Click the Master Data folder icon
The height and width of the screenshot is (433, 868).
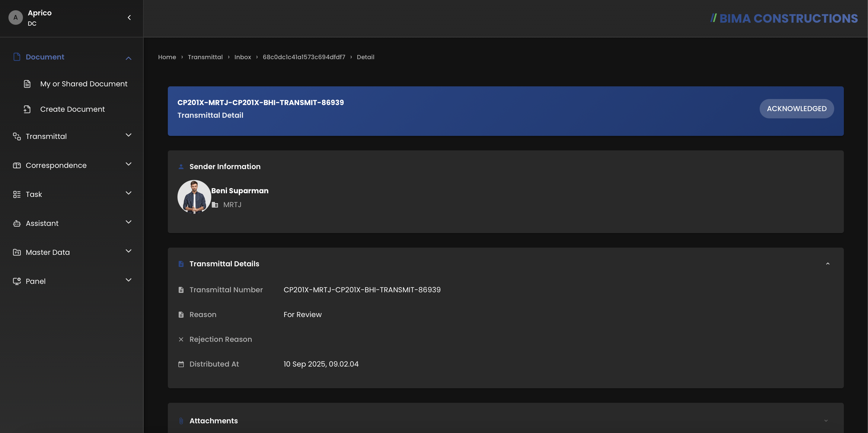pyautogui.click(x=17, y=252)
